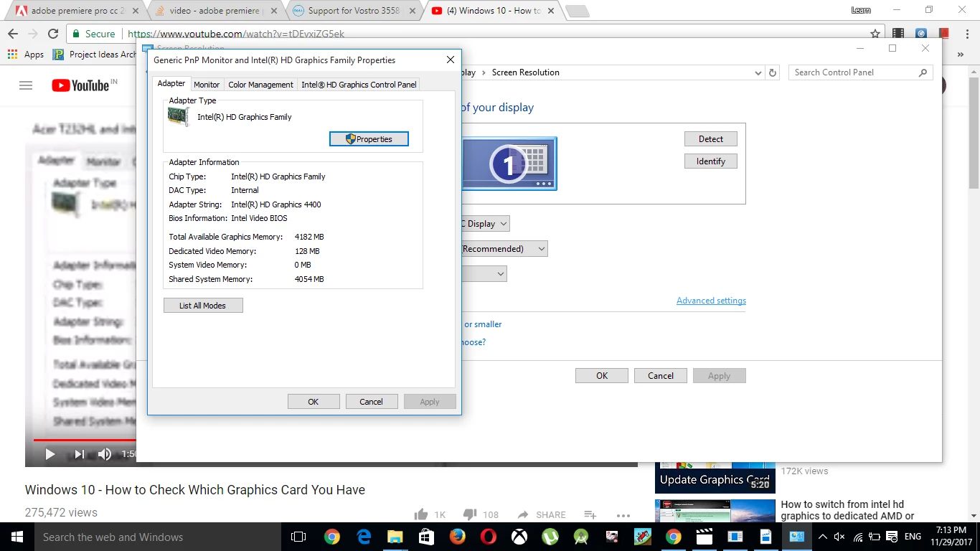Bookmark page with the star icon
The image size is (980, 551).
(x=875, y=34)
